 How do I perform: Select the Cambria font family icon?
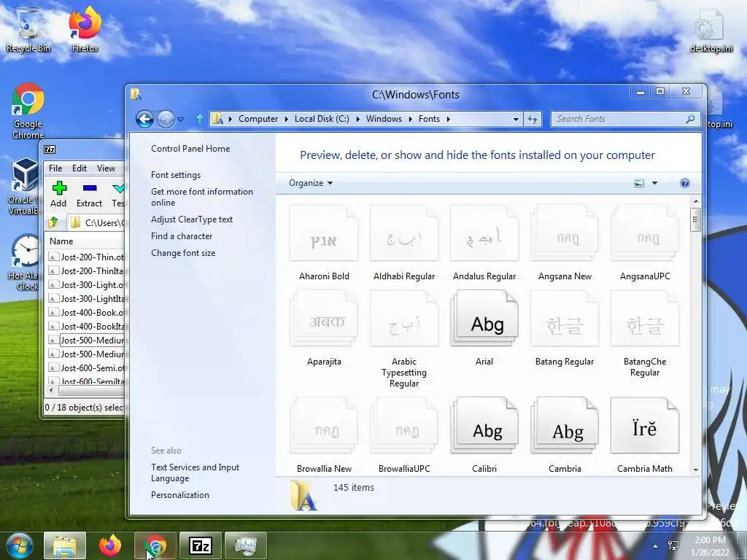tap(565, 425)
